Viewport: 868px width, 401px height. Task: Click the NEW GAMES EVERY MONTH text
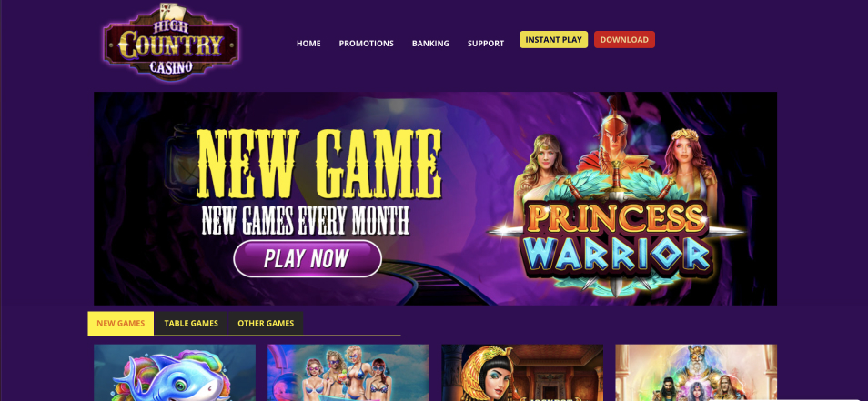[306, 220]
